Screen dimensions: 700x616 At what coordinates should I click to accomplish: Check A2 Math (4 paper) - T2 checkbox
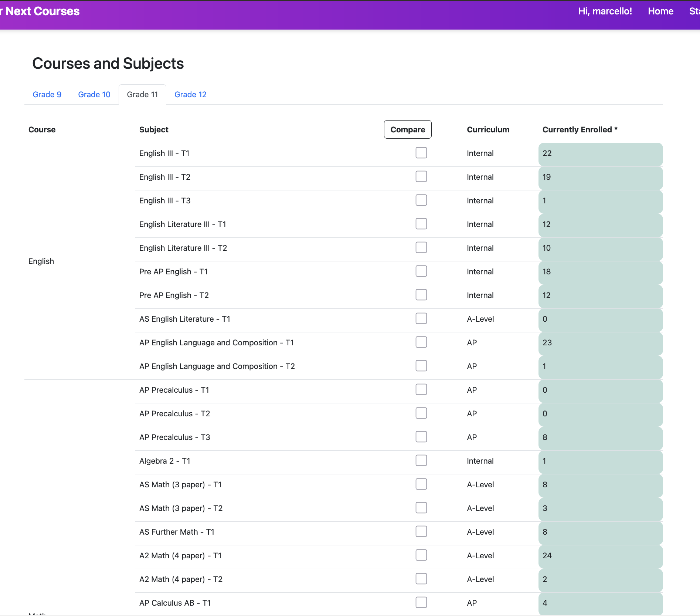point(421,579)
